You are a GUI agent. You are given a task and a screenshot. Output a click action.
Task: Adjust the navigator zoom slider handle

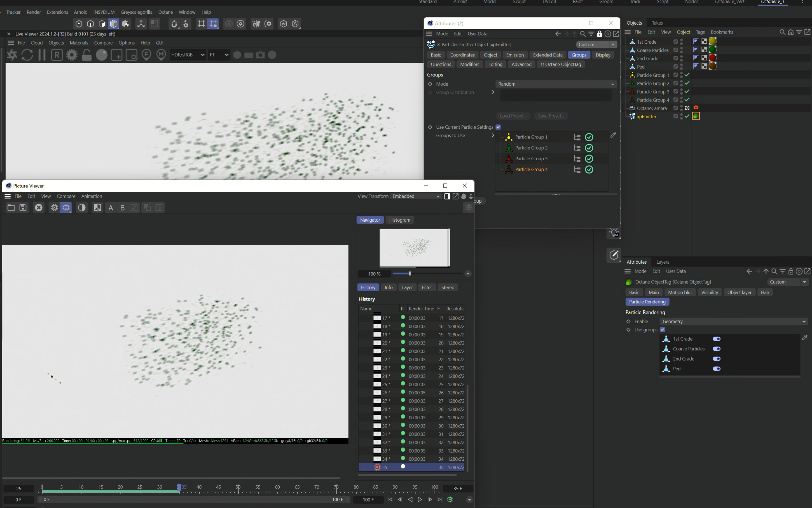pos(410,274)
